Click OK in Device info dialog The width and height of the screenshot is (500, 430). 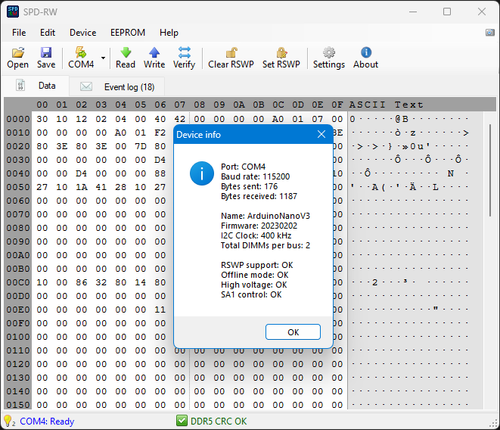click(293, 332)
